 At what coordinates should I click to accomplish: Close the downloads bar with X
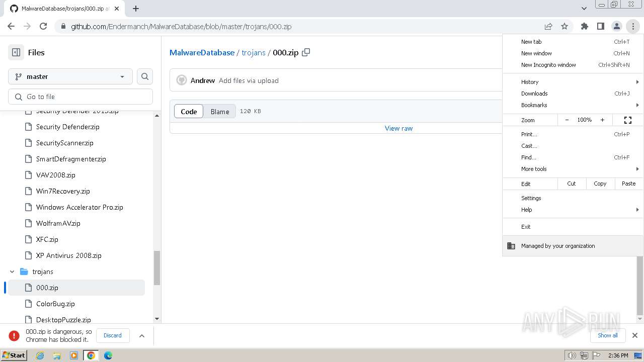coord(635,335)
